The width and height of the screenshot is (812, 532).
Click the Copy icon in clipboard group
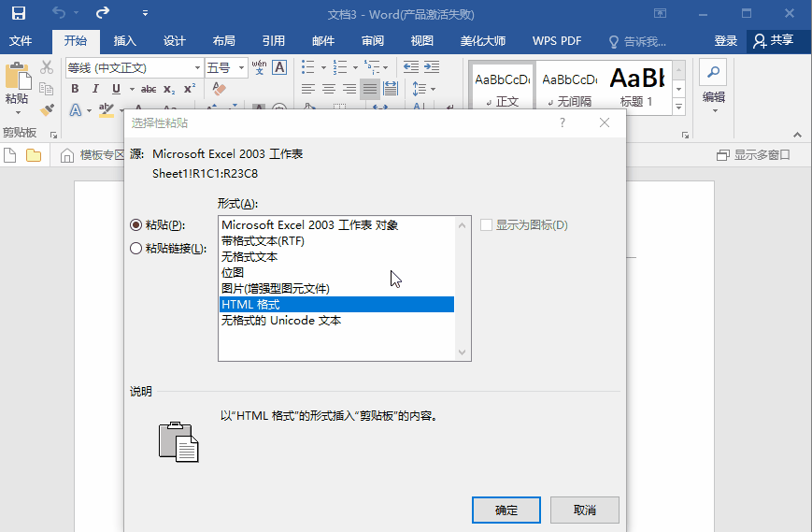click(x=47, y=89)
